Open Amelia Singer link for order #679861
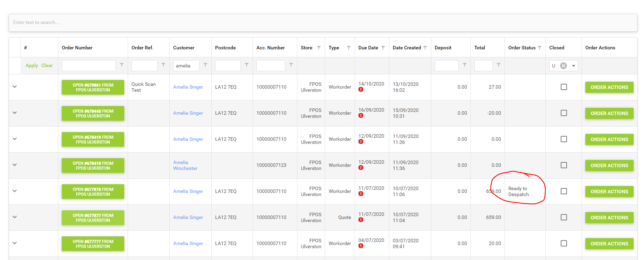The width and height of the screenshot is (644, 260). pos(188,87)
